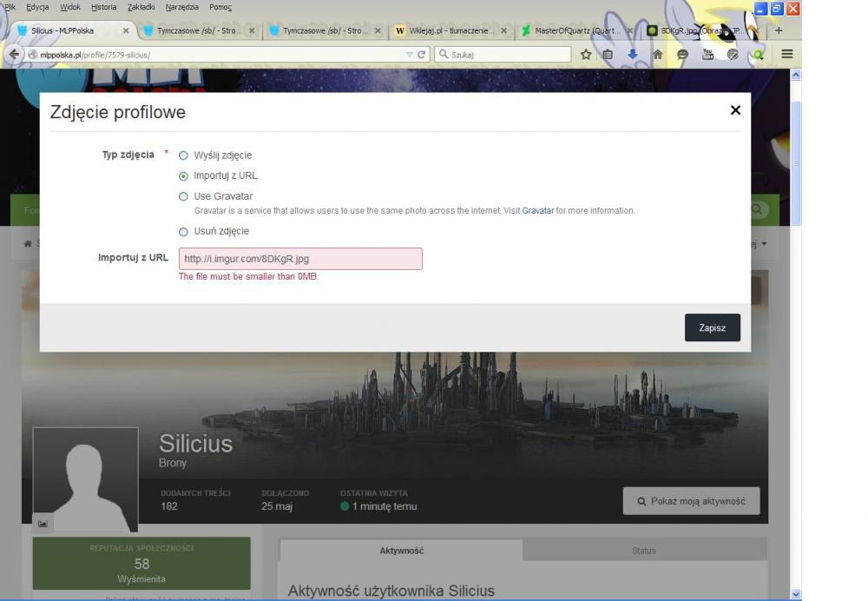Select the Use Gravatar radio option

point(183,196)
